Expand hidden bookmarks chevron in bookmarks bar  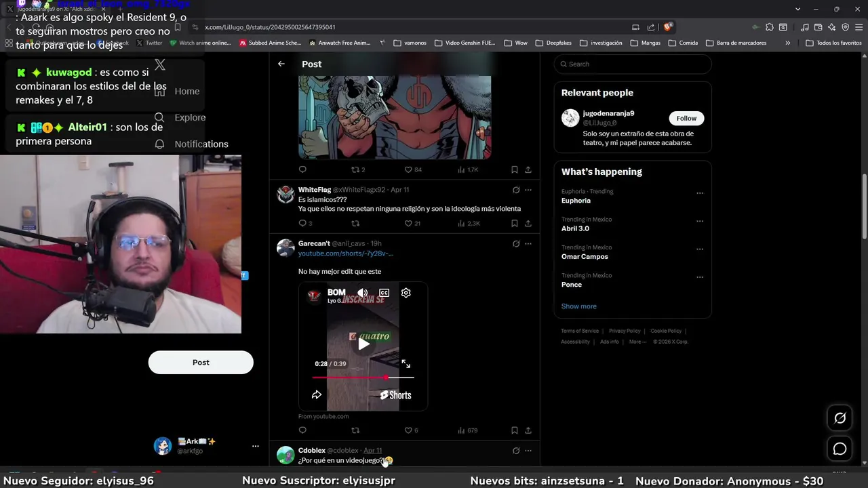(x=787, y=43)
